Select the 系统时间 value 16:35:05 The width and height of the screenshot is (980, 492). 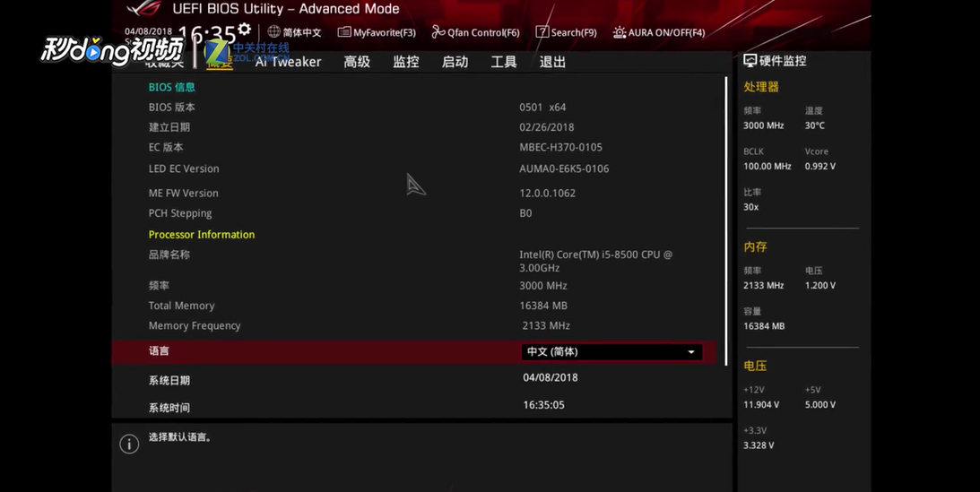[x=543, y=404]
